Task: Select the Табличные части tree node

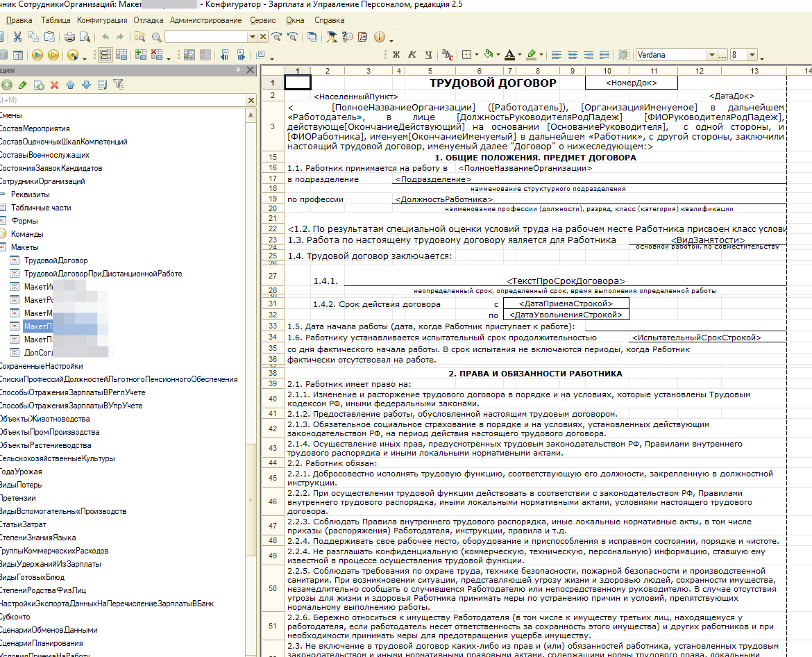Action: click(x=41, y=208)
